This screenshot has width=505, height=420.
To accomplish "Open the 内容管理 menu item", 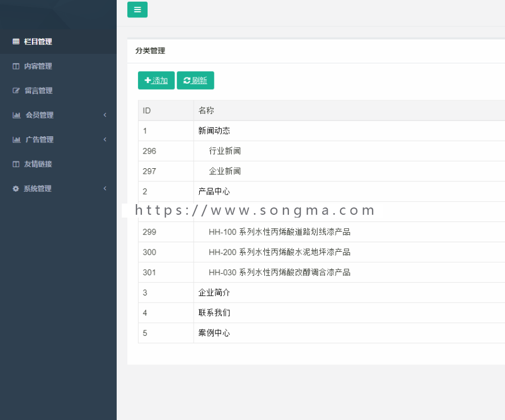I will 58,66.
